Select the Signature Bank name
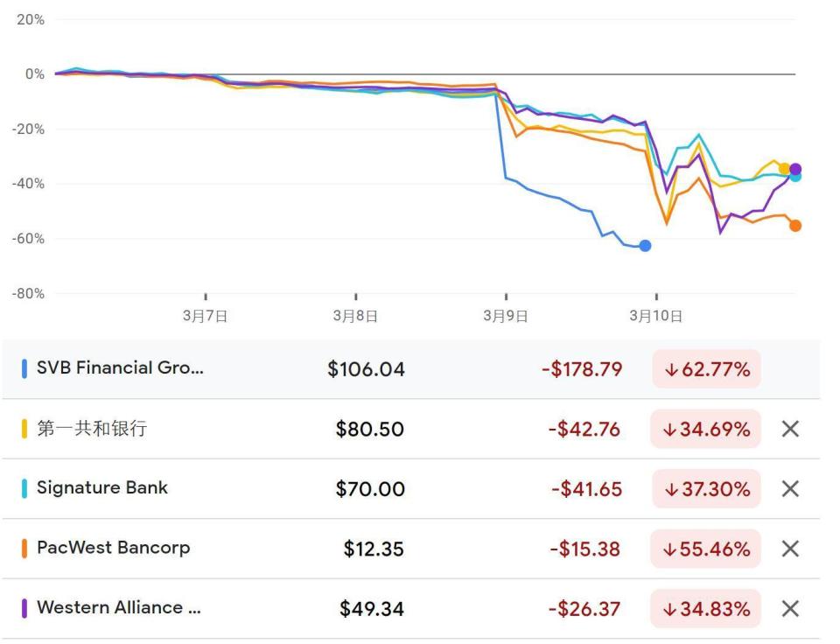Image resolution: width=840 pixels, height=644 pixels. pos(101,488)
